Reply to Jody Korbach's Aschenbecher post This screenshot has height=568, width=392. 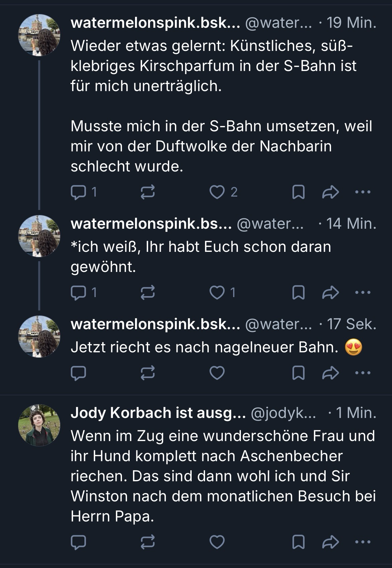pyautogui.click(x=79, y=542)
